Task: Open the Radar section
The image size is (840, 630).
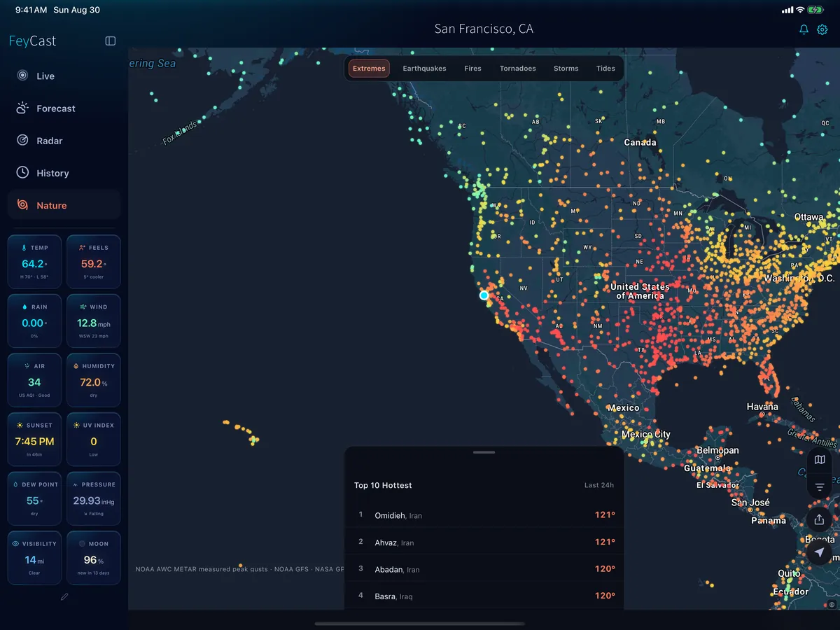Action: pos(64,141)
